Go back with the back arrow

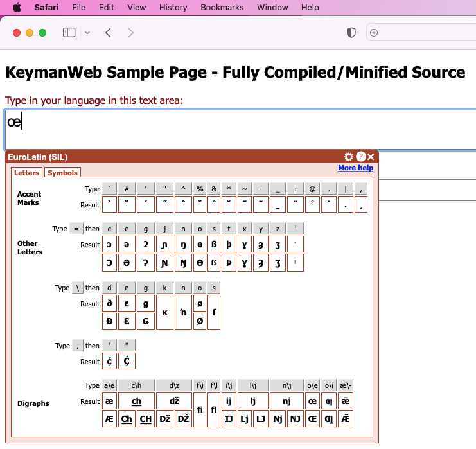point(108,33)
